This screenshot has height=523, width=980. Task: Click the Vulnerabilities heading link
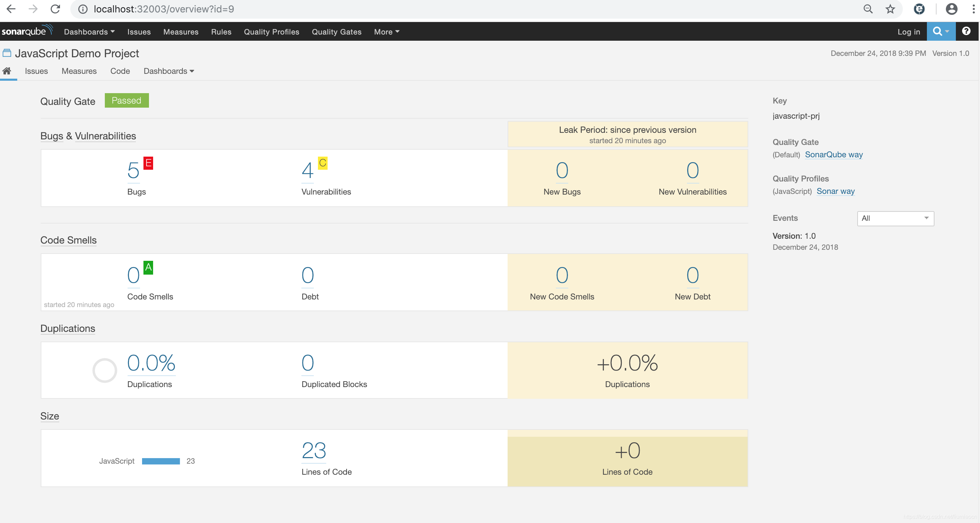(x=106, y=136)
